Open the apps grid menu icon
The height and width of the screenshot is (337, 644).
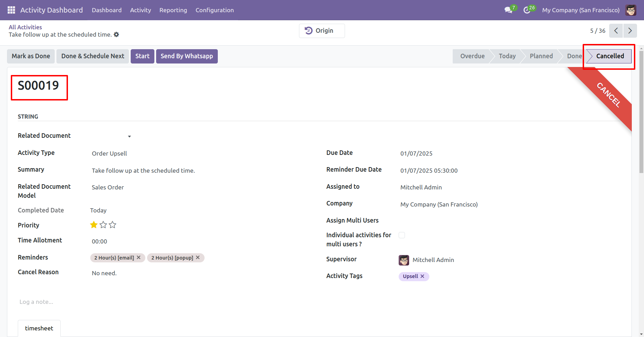(11, 10)
